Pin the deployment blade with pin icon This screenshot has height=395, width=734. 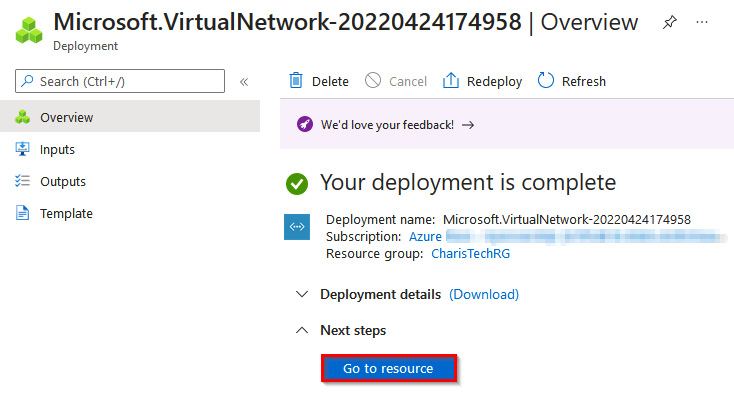[x=670, y=22]
